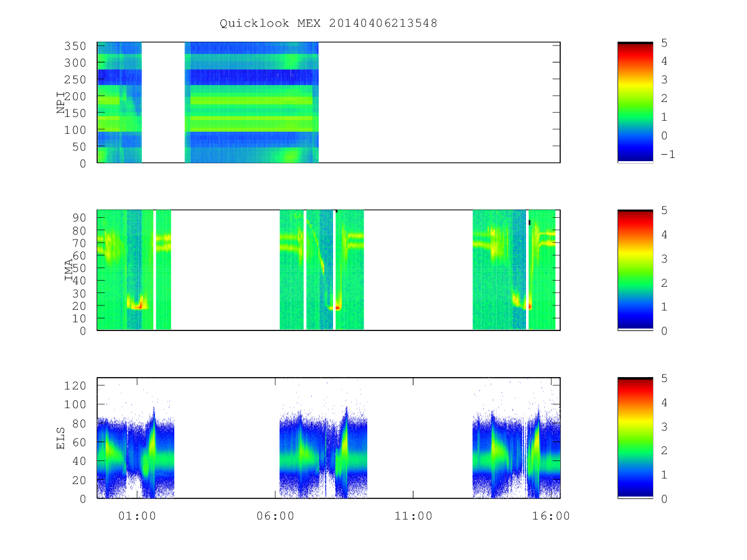Select the ELS y-axis label

point(61,438)
